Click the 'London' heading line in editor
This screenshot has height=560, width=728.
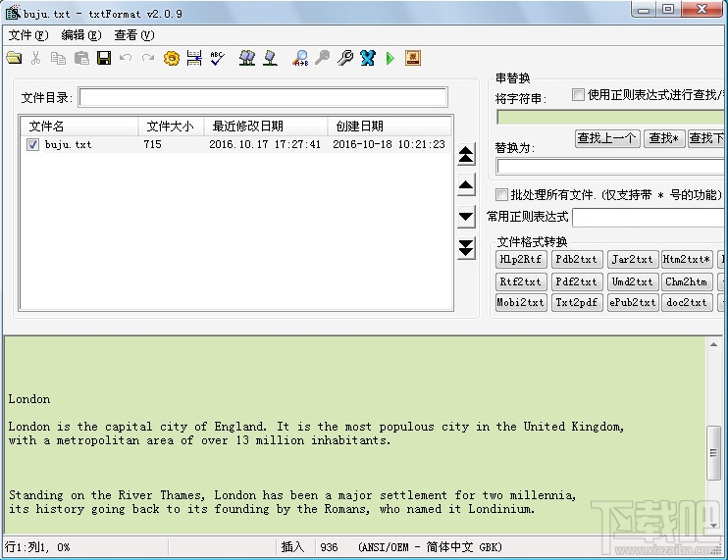click(28, 399)
